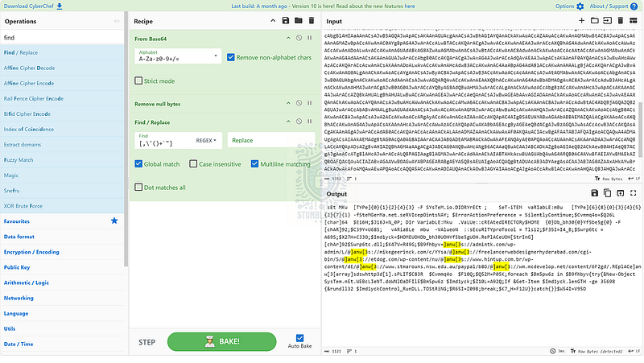
Task: Change input character encoding Raw Bytes
Action: (x=609, y=179)
